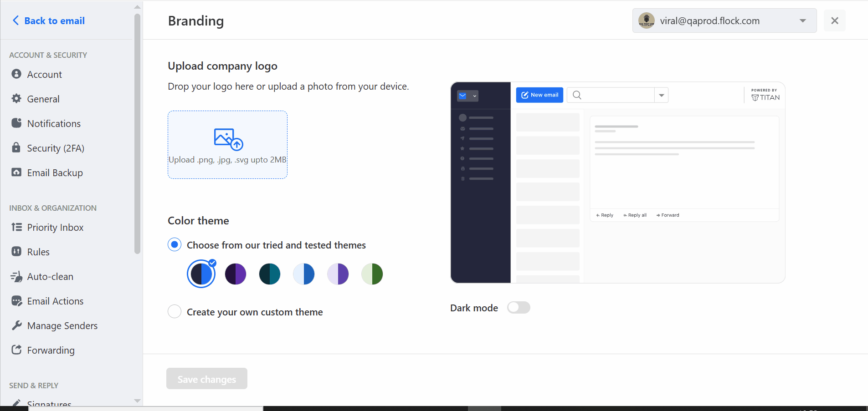The image size is (868, 411).
Task: Click the Security (2FA) lock icon
Action: pyautogui.click(x=16, y=147)
